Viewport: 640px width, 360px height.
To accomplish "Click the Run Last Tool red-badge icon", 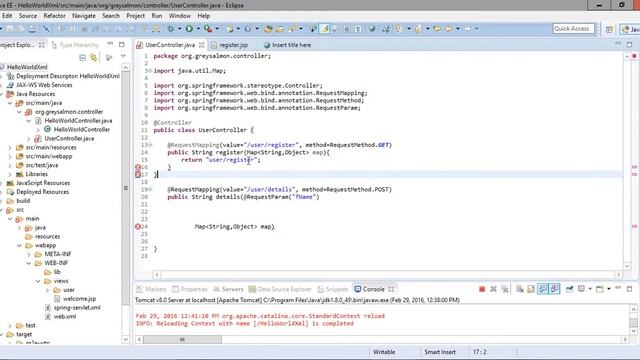I will tap(208, 29).
